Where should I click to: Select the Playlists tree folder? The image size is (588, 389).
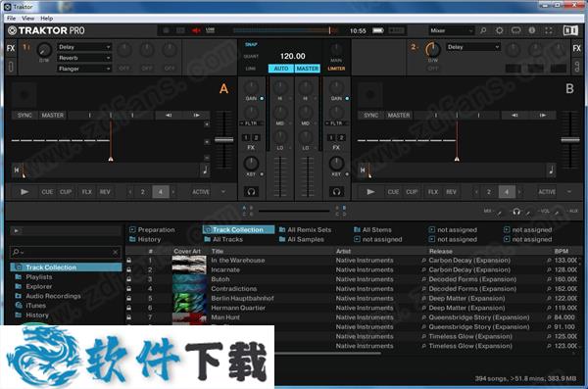click(38, 277)
